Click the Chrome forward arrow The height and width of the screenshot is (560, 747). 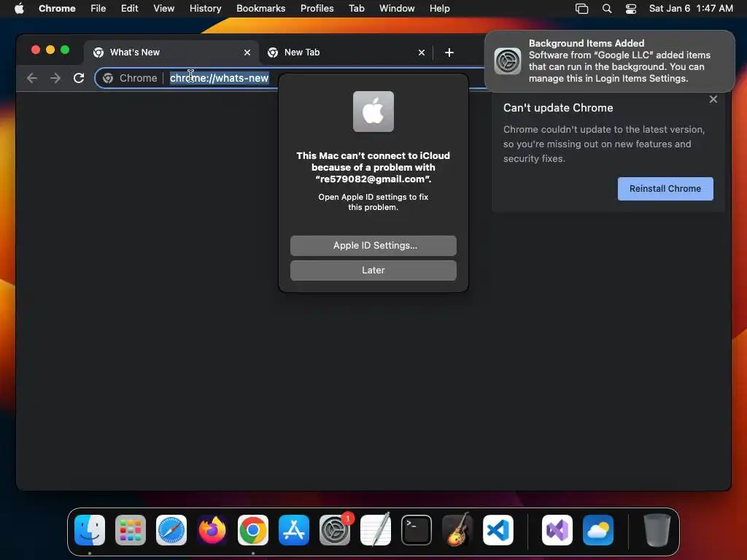coord(55,78)
